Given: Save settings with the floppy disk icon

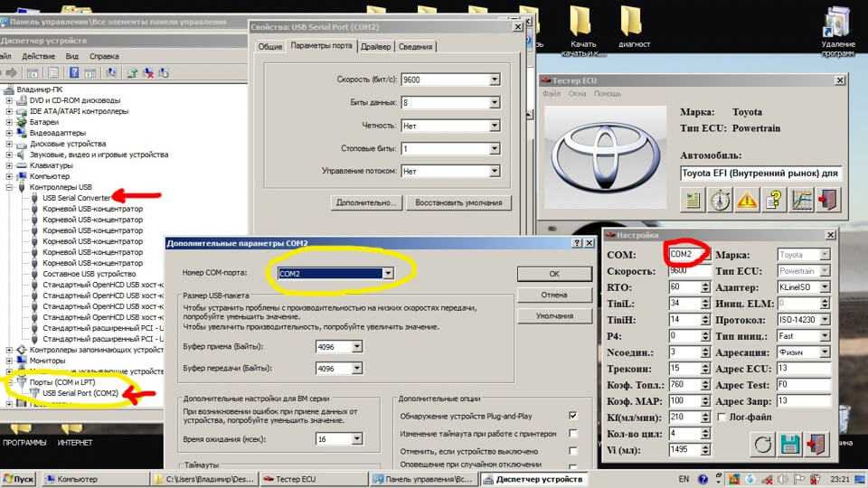Looking at the screenshot, I should (x=790, y=444).
